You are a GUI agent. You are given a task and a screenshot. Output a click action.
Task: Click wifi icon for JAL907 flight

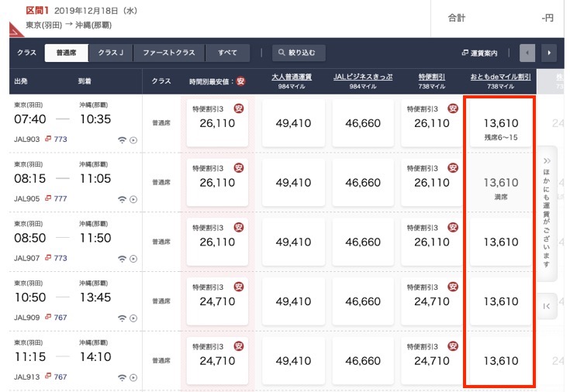coord(123,259)
